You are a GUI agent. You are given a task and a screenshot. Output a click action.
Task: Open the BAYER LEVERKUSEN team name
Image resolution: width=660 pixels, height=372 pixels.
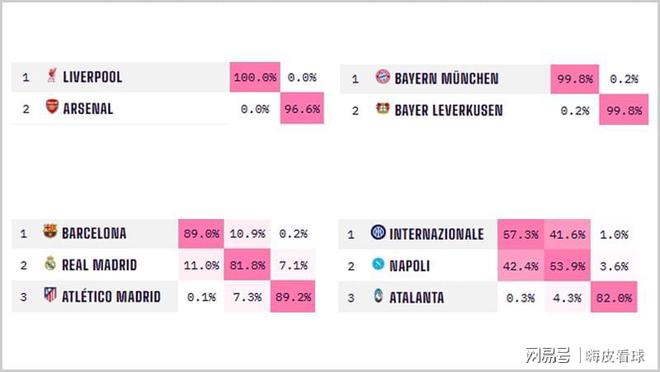(449, 111)
